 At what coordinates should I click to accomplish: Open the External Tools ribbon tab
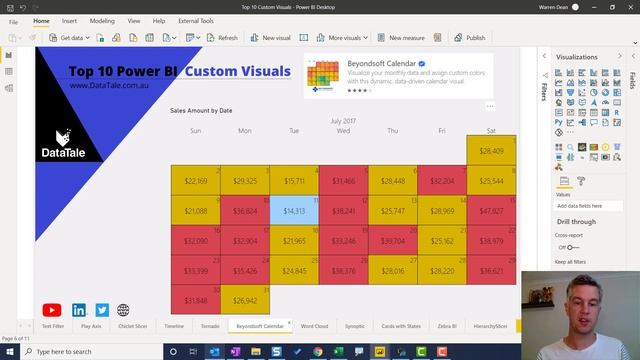pos(196,21)
